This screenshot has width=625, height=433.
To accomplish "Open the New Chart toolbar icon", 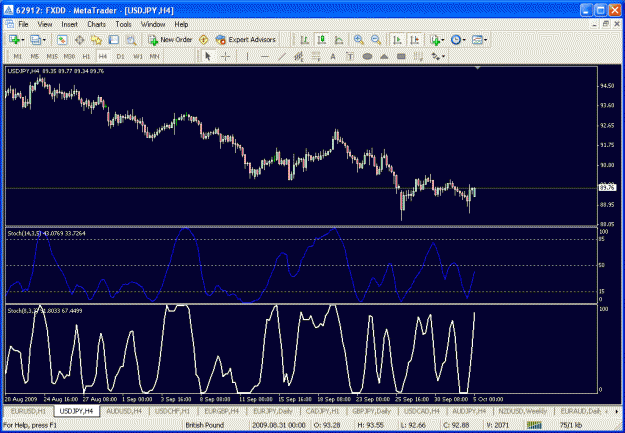I will pos(14,40).
